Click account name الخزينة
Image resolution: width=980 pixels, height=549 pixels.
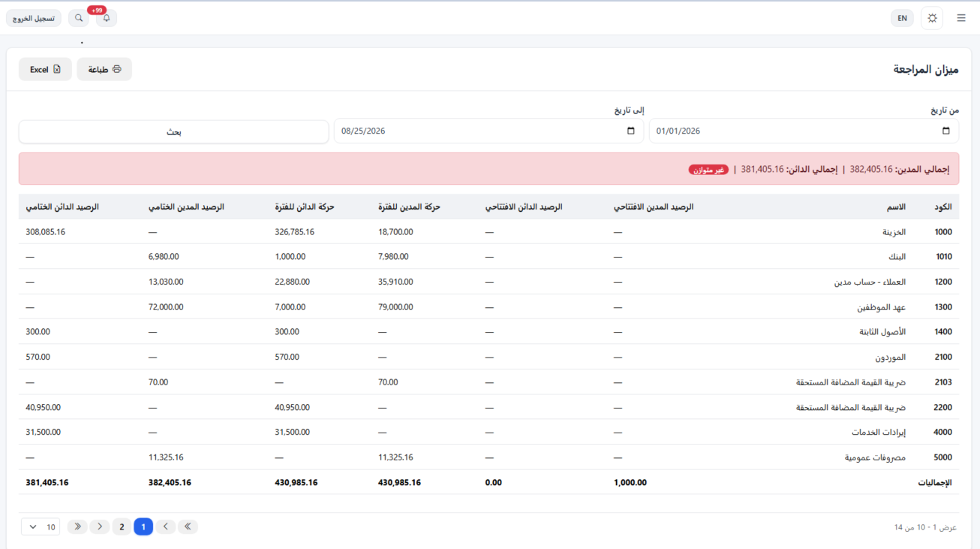click(894, 232)
